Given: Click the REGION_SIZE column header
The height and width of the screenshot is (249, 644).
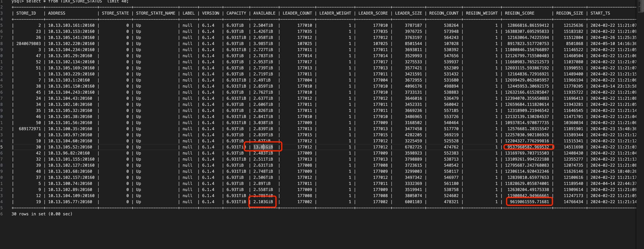Looking at the screenshot, I should tap(570, 13).
